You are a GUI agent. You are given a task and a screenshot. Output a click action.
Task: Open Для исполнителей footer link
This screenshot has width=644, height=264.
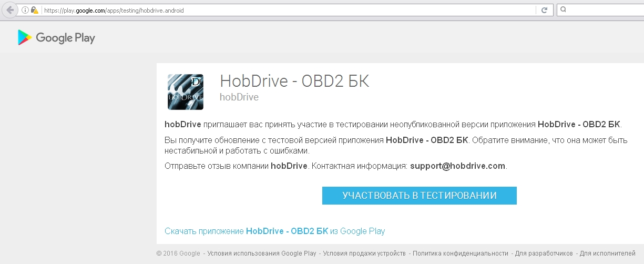608,253
